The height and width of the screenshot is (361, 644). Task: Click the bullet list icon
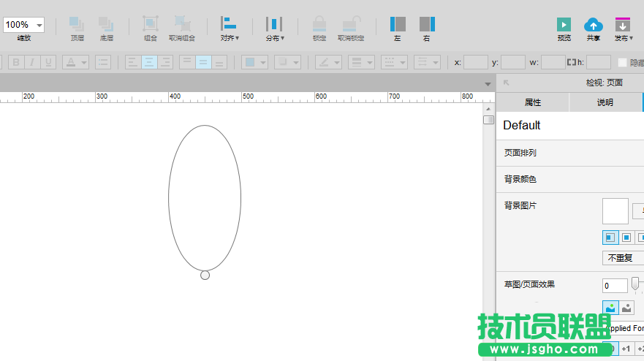coord(103,62)
